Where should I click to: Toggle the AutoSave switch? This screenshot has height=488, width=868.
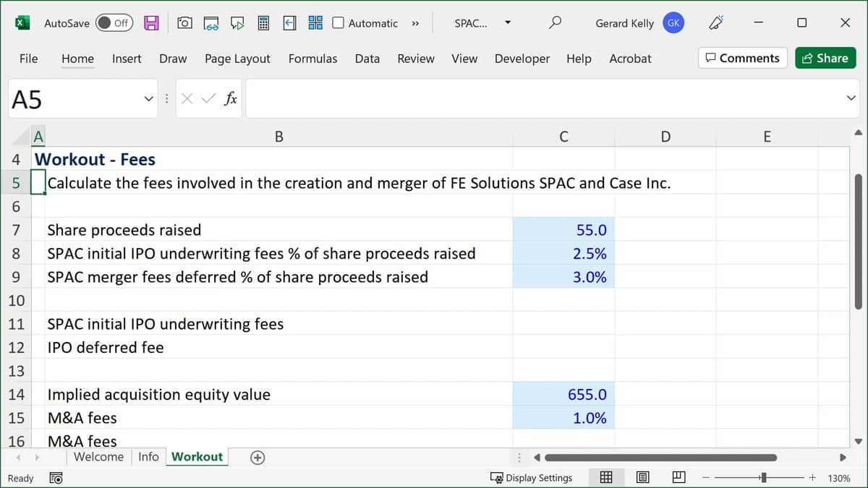click(114, 23)
